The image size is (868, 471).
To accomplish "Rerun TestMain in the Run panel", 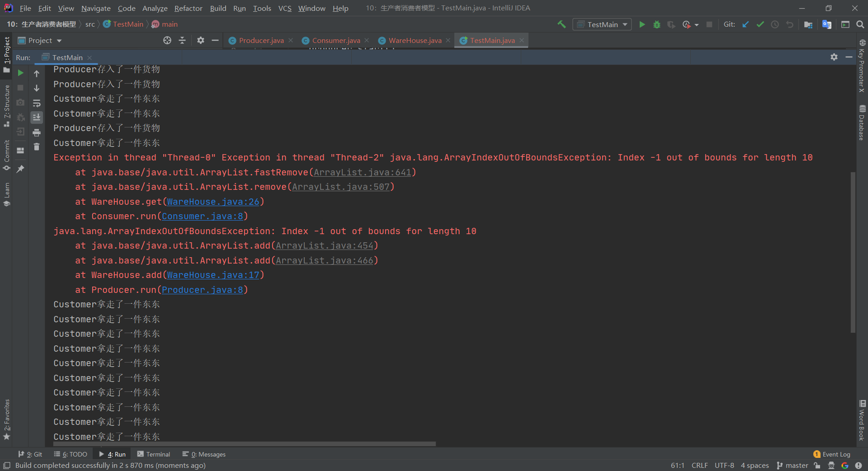I will point(20,73).
